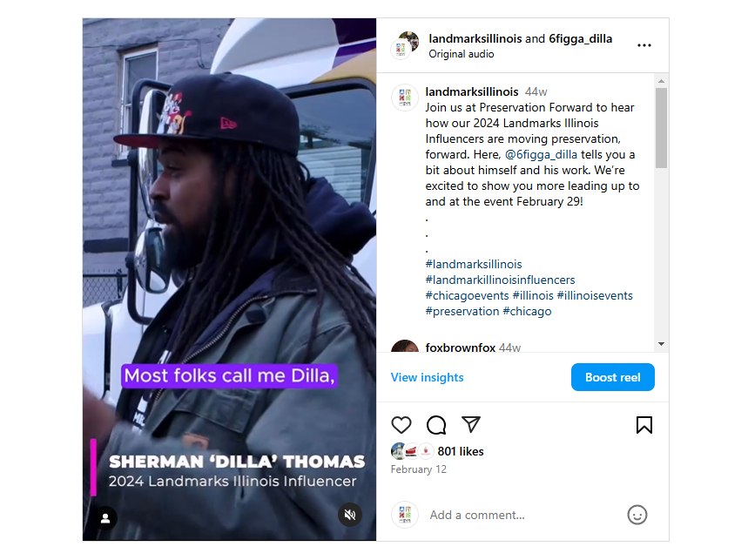This screenshot has height=560, width=748.
Task: Click scrollbar down arrow in caption
Action: coord(661,344)
